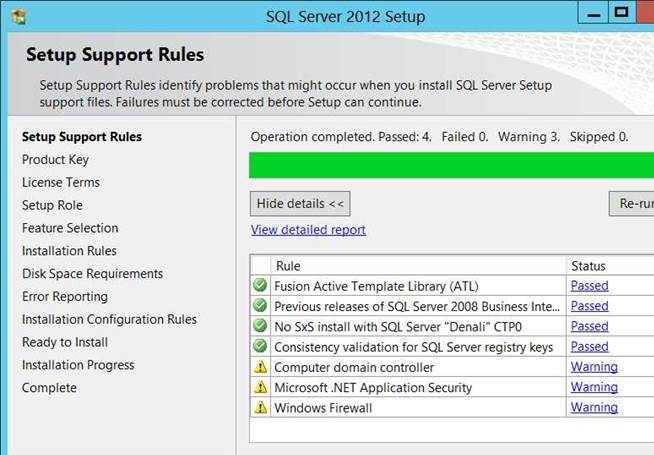Select Computer domain controller rule text

pos(354,367)
